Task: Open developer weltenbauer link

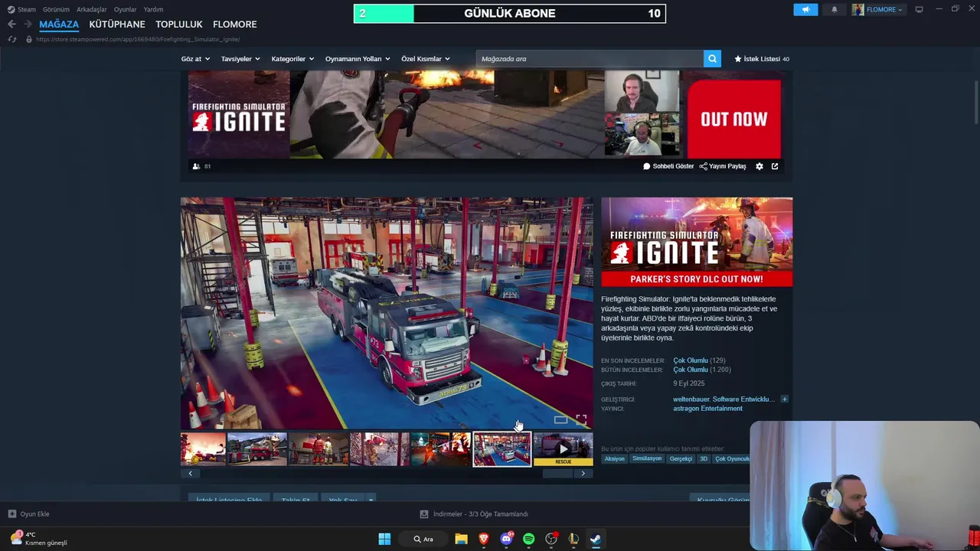Action: [724, 399]
